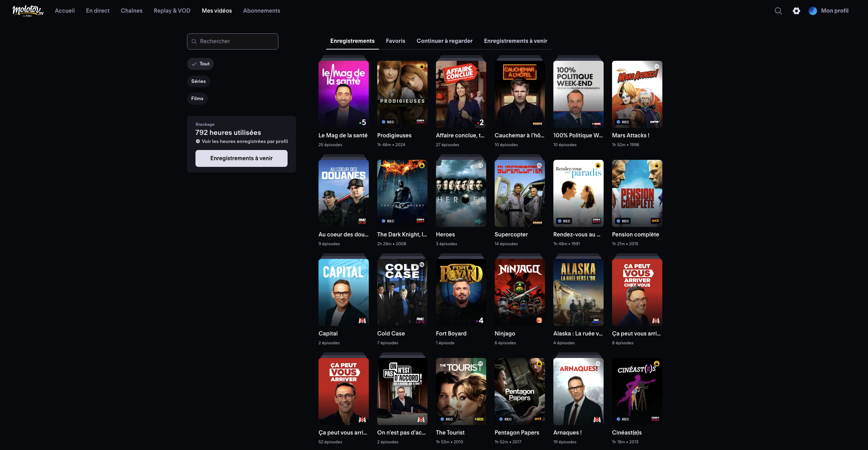The image size is (868, 450).
Task: Go to Accueil in the top navigation
Action: (65, 11)
